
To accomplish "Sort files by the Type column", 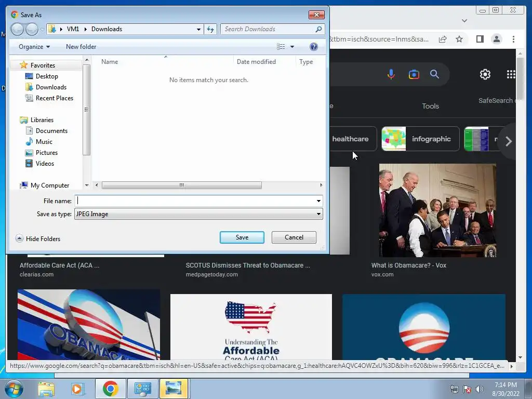I will click(x=306, y=62).
